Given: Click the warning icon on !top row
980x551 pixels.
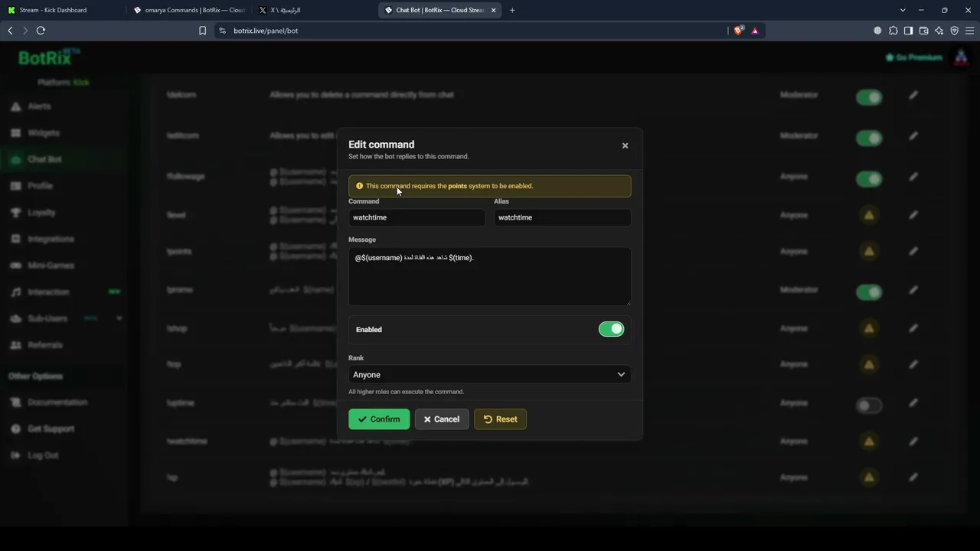Looking at the screenshot, I should tap(869, 364).
